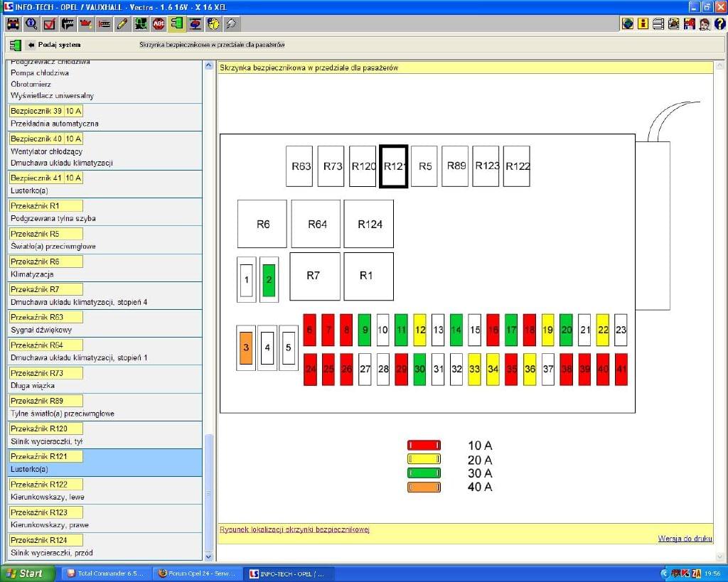
Task: Open the red checkmark checklist icon
Action: pos(49,23)
